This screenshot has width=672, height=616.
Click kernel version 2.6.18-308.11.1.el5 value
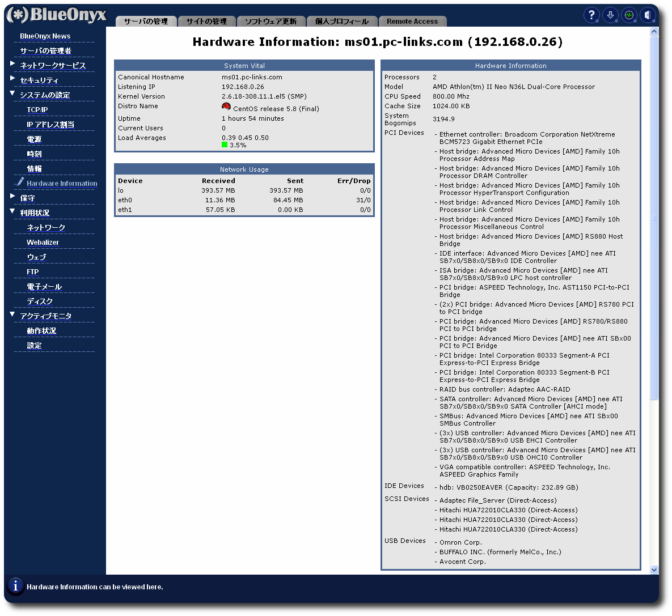264,96
